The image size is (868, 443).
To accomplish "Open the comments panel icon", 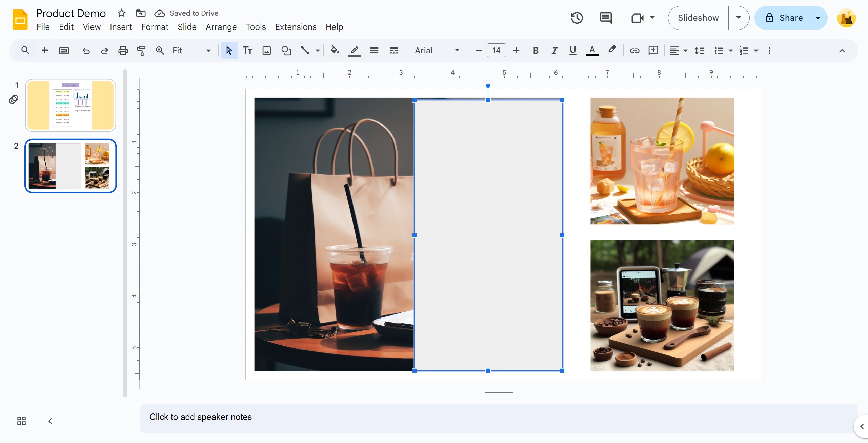I will [x=606, y=18].
